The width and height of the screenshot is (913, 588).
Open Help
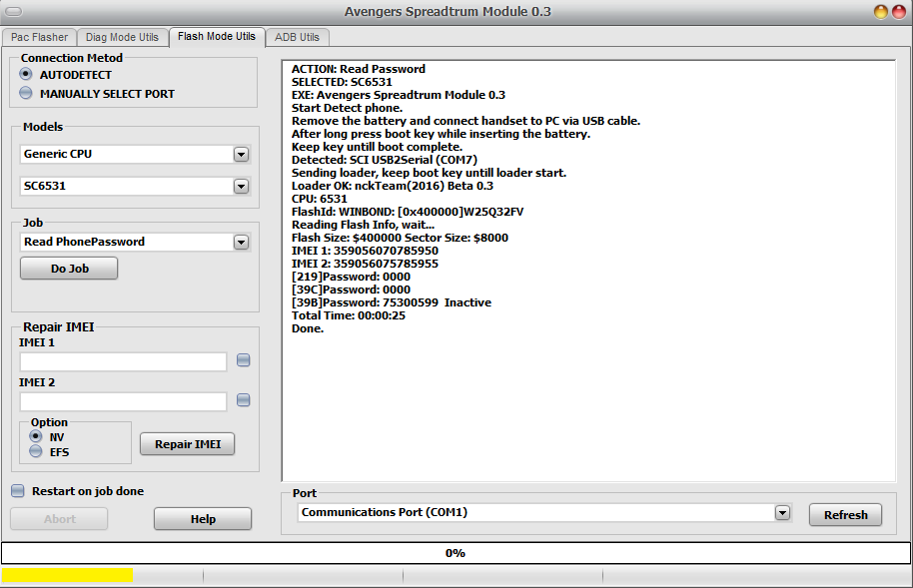tap(203, 519)
